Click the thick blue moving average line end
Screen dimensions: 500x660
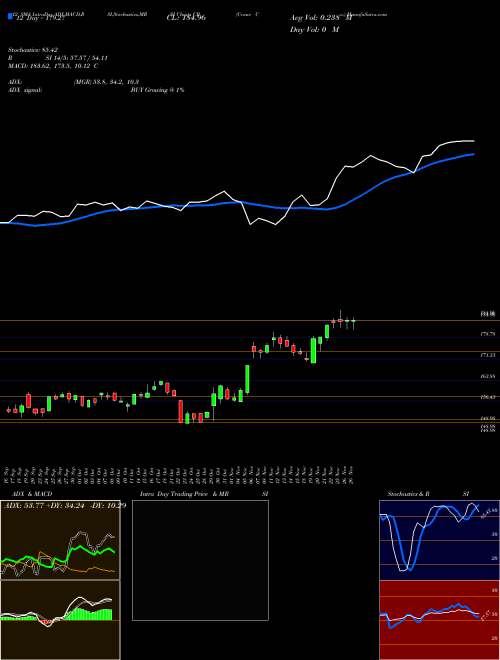coord(473,154)
